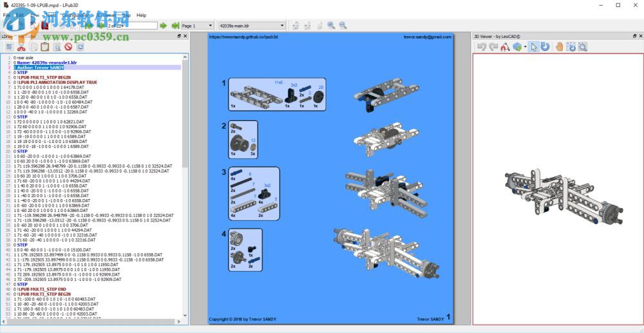Expand the transform cube dropdown arrow
This screenshot has width=644, height=333.
click(x=525, y=47)
